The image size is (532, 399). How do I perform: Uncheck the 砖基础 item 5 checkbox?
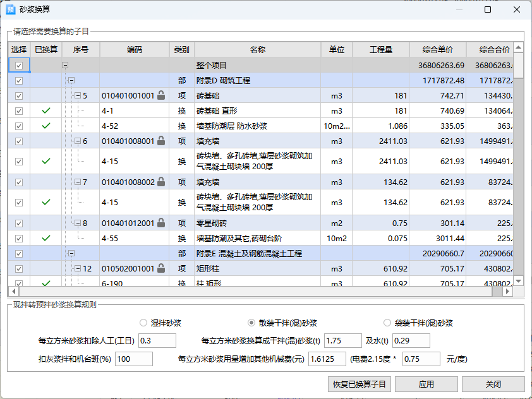tap(19, 96)
